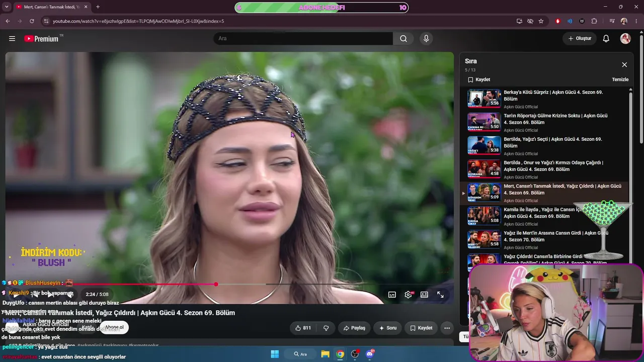Click the crossed-out eye icon in address bar
This screenshot has width=644, height=362.
(530, 21)
